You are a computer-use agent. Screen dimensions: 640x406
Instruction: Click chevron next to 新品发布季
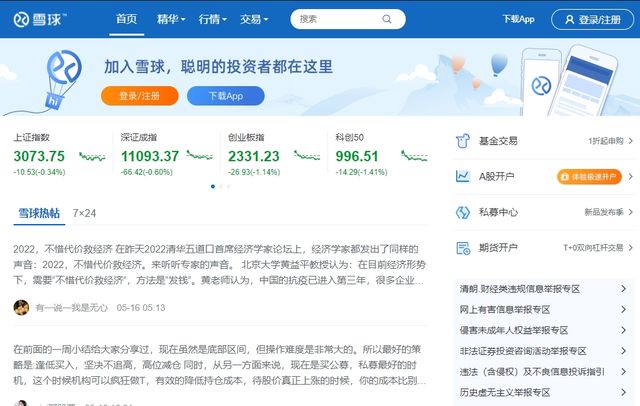tap(631, 212)
